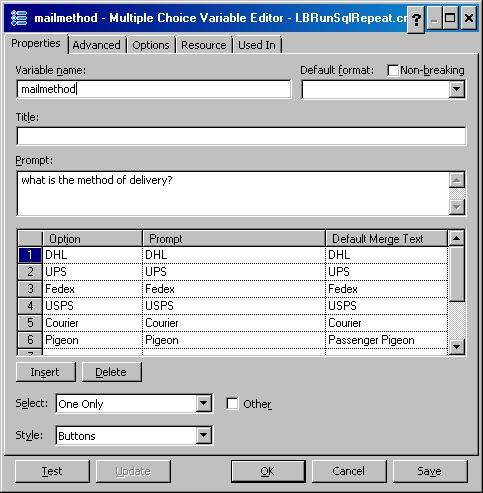Close the variable editor window
Image resolution: width=483 pixels, height=493 pixels.
[x=468, y=19]
